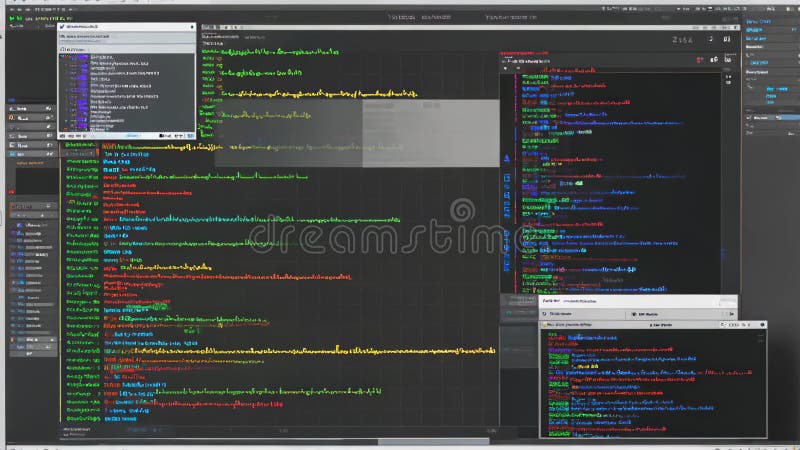Click the red icon in right code panel header
Viewport: 800px width, 450px height.
(x=699, y=60)
